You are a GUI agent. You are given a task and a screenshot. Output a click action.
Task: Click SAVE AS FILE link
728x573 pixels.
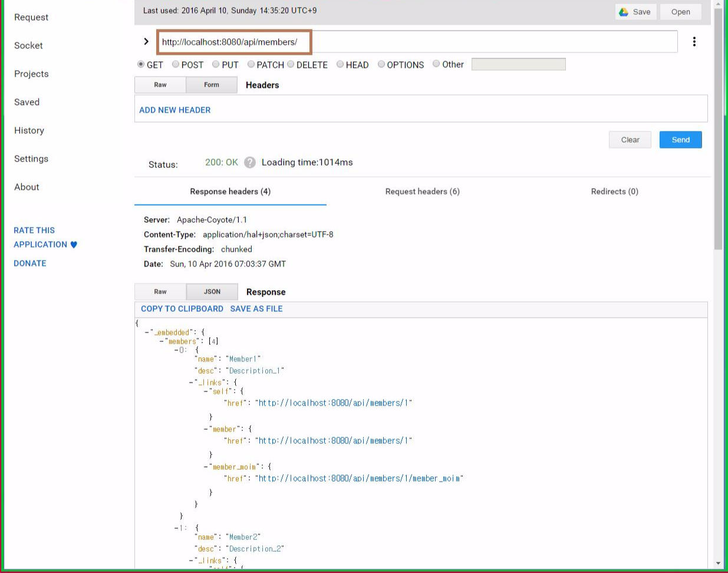[256, 309]
